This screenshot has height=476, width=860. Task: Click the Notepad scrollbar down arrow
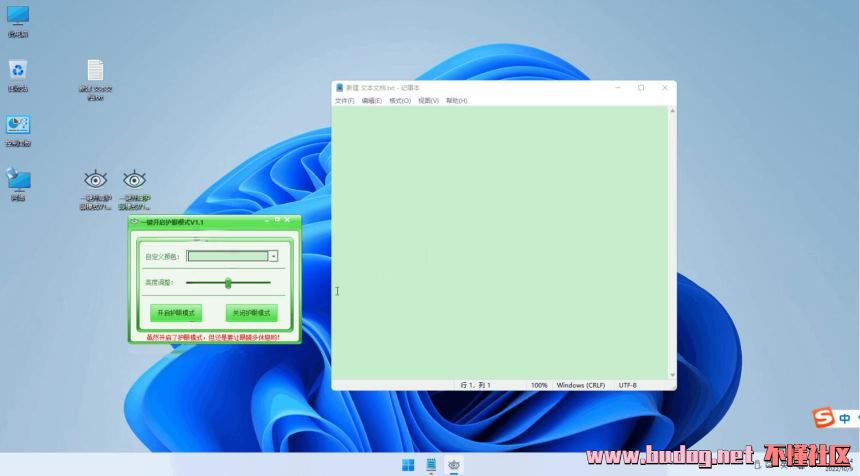click(672, 375)
